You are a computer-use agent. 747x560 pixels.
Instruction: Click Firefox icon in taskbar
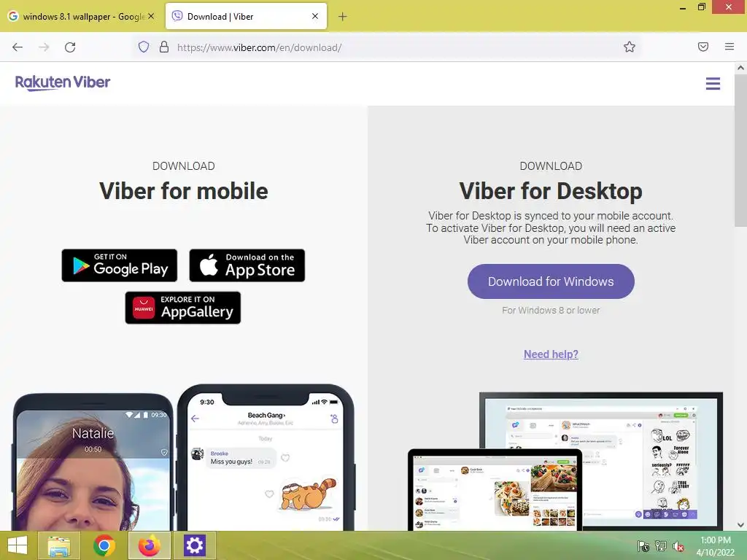pos(149,545)
